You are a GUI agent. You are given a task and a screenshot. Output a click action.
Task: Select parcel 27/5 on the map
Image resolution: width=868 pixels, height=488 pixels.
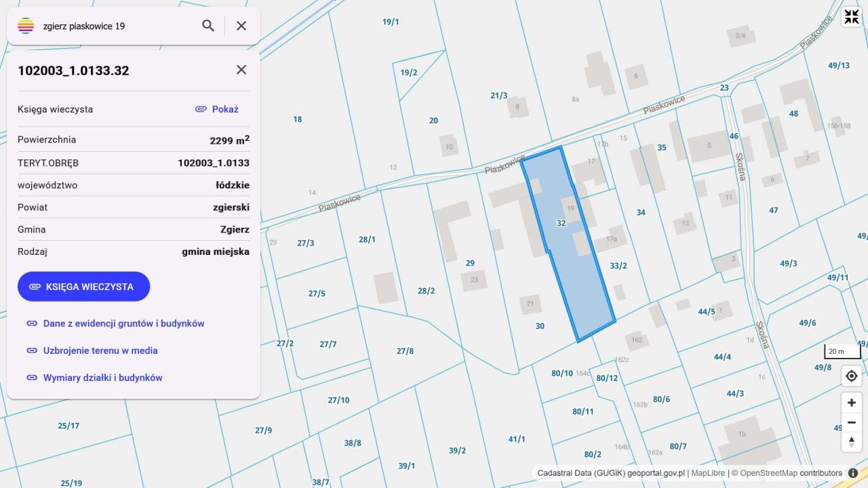point(317,293)
